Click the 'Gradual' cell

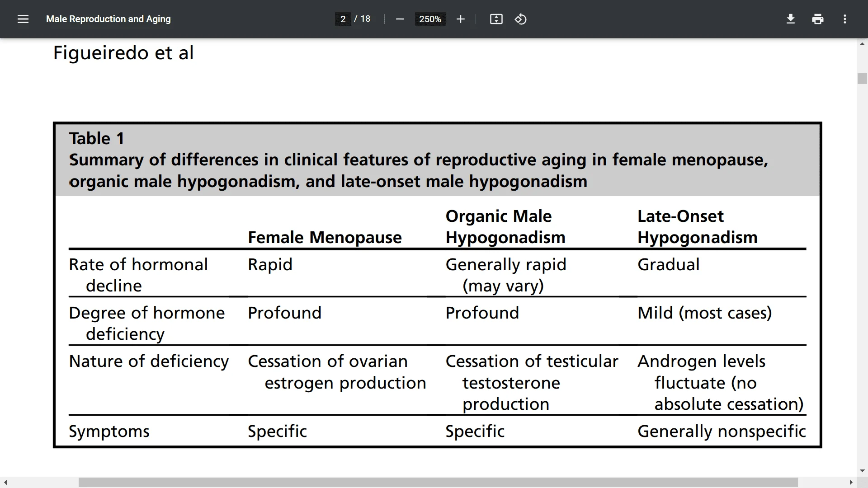pos(669,264)
